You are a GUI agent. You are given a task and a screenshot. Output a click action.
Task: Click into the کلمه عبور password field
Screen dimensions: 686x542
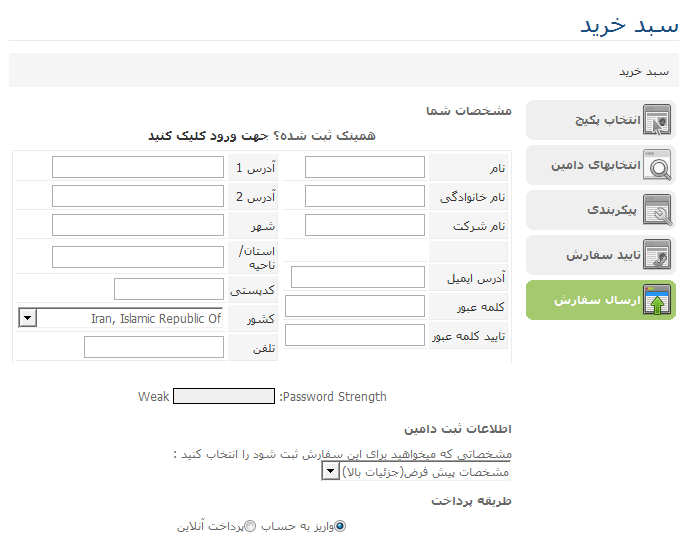coord(355,306)
